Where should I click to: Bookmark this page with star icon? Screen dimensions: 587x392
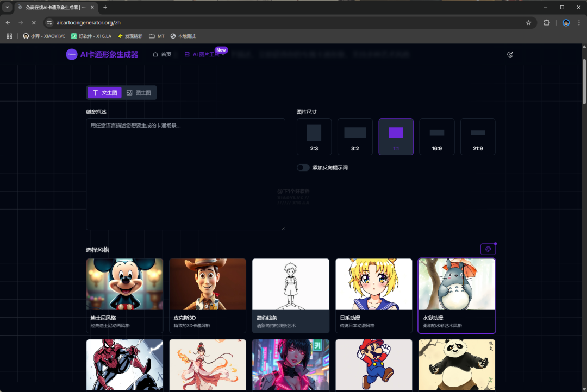coord(528,23)
